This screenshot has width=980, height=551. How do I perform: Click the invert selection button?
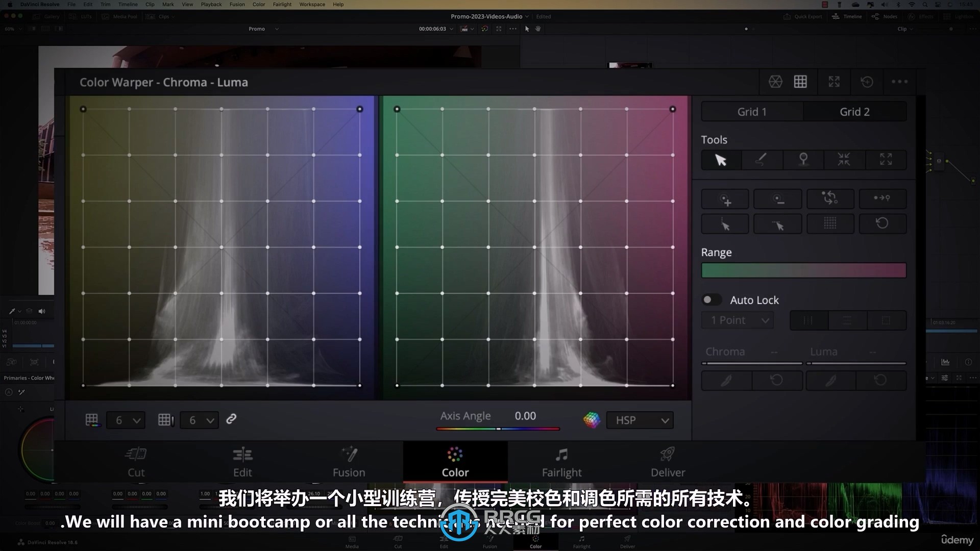coord(830,199)
